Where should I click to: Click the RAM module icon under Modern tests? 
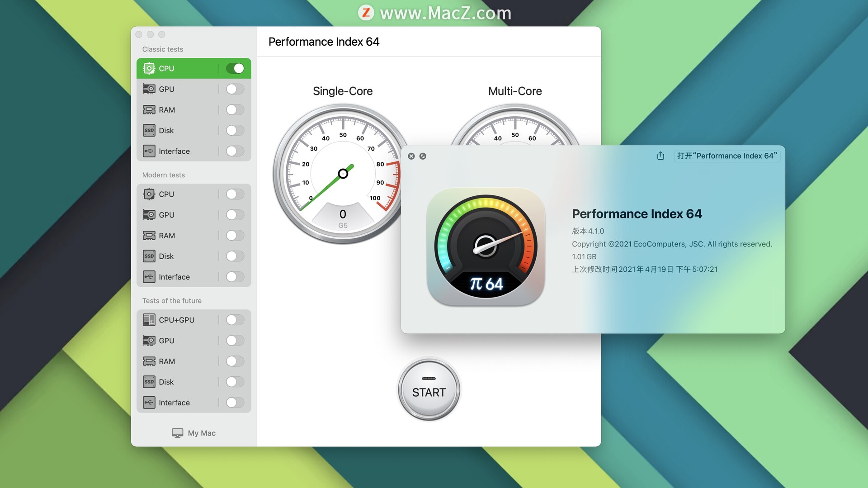tap(149, 236)
